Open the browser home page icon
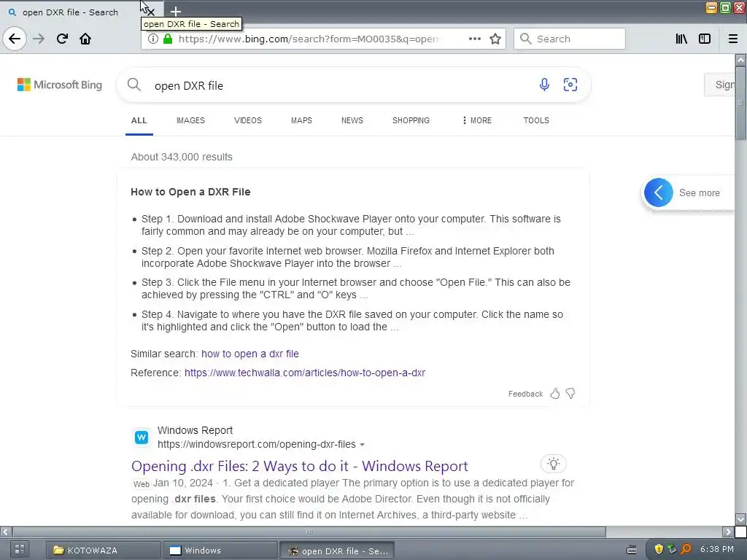 pyautogui.click(x=85, y=39)
